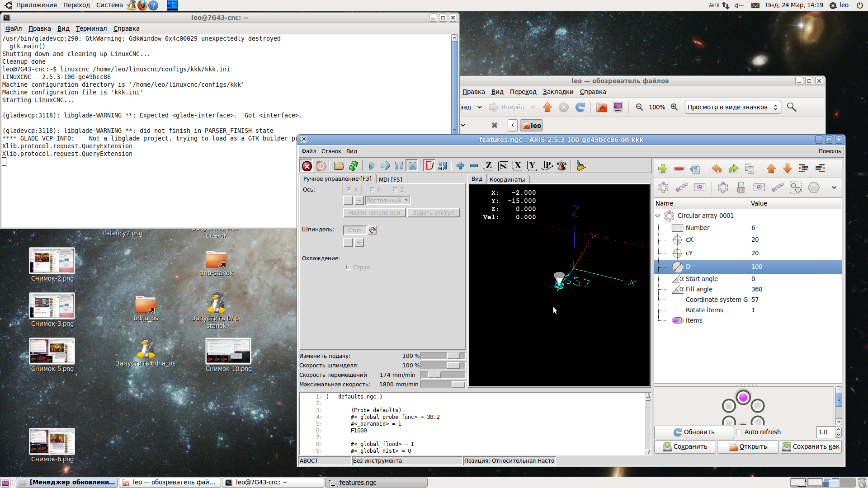868x488 pixels.
Task: Open the Станок menu
Action: [x=331, y=151]
